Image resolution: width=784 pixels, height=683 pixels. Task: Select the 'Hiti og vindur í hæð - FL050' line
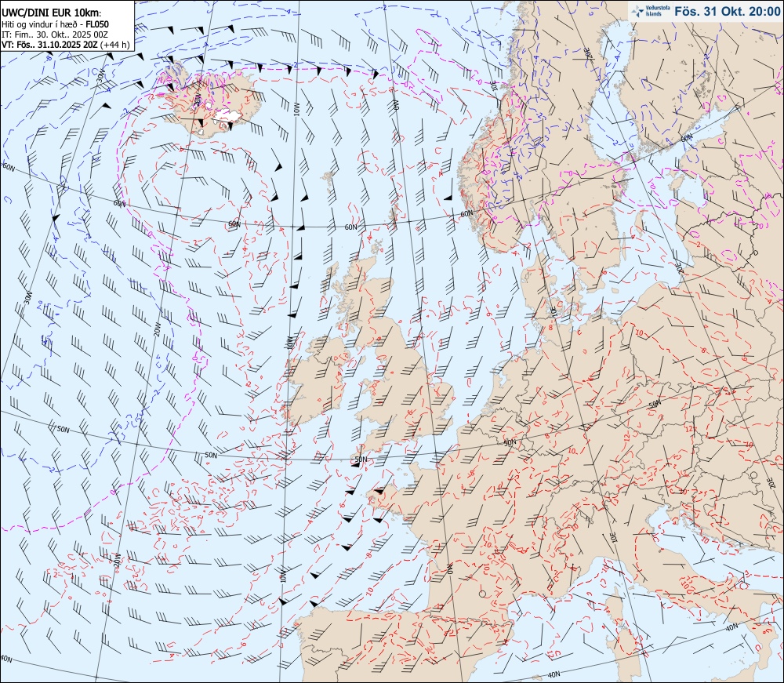point(55,24)
